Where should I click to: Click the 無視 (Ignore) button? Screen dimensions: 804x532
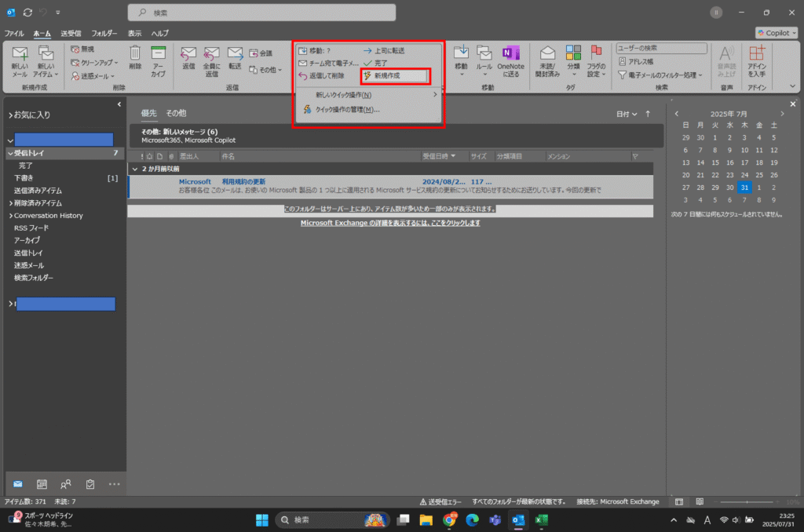(x=82, y=49)
